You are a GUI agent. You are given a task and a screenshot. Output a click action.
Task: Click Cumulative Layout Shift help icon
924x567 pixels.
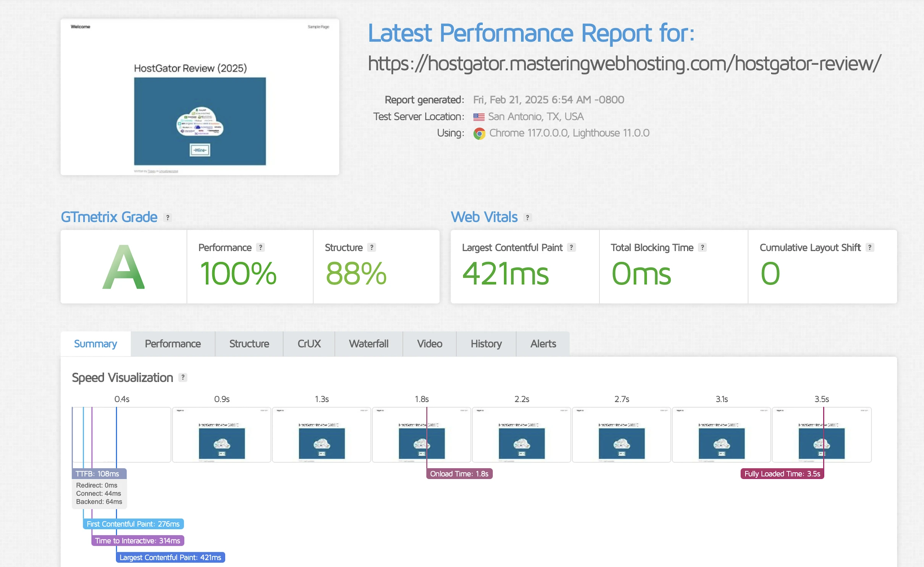[x=870, y=247]
